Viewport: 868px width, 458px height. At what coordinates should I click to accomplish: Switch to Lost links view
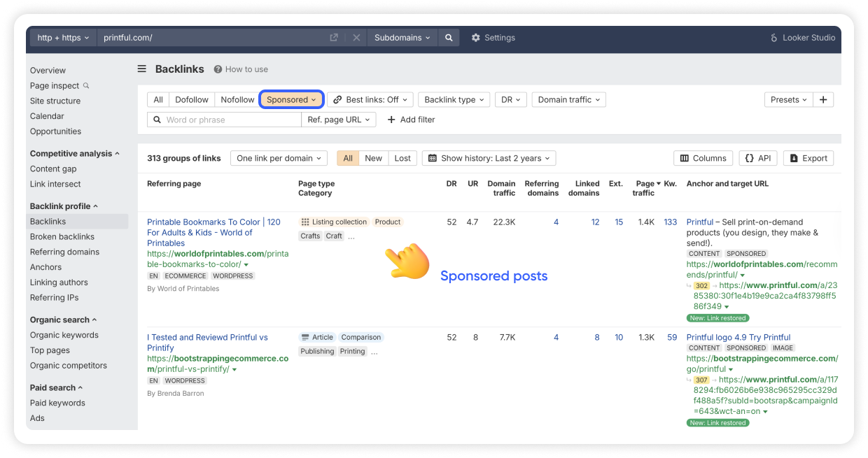pos(402,158)
